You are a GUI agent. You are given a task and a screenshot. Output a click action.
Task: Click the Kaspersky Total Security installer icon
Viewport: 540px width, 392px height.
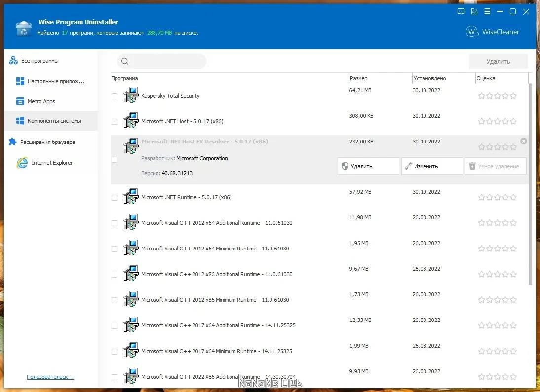(x=131, y=95)
